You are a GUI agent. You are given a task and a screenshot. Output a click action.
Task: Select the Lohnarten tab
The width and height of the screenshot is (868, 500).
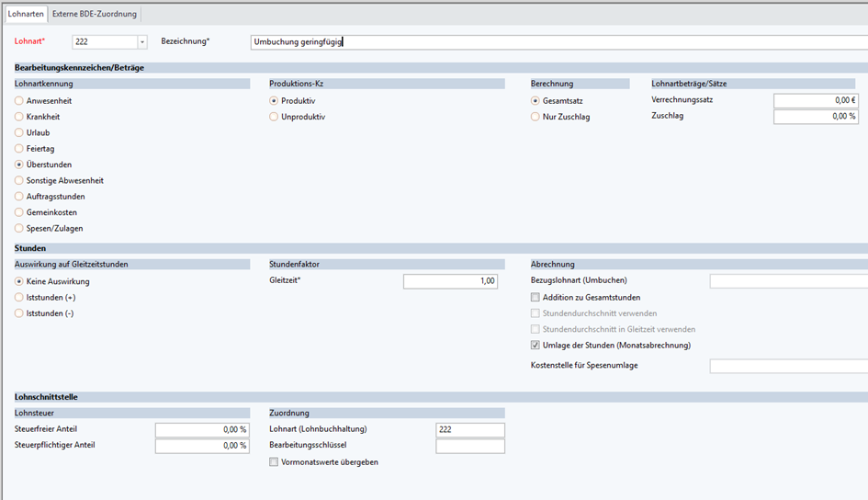(x=25, y=15)
